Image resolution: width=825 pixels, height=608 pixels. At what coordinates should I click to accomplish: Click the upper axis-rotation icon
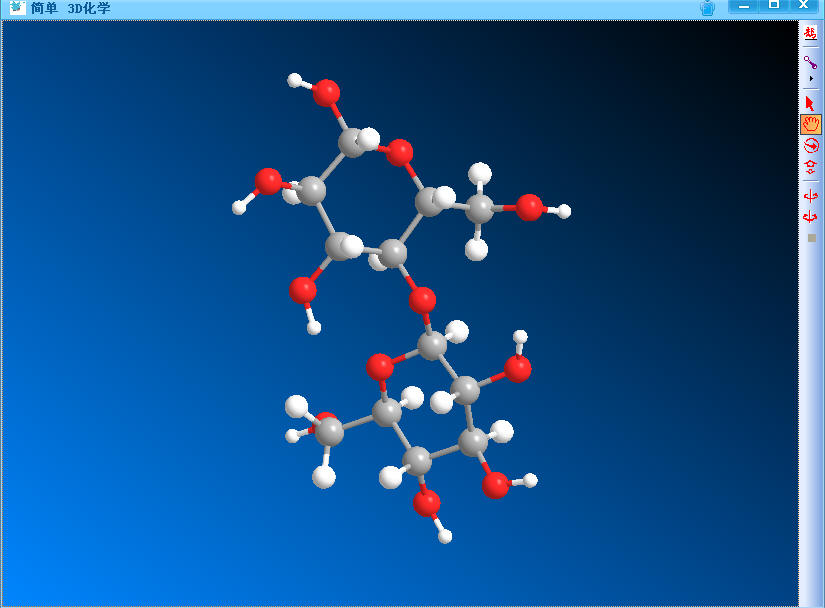tap(810, 195)
